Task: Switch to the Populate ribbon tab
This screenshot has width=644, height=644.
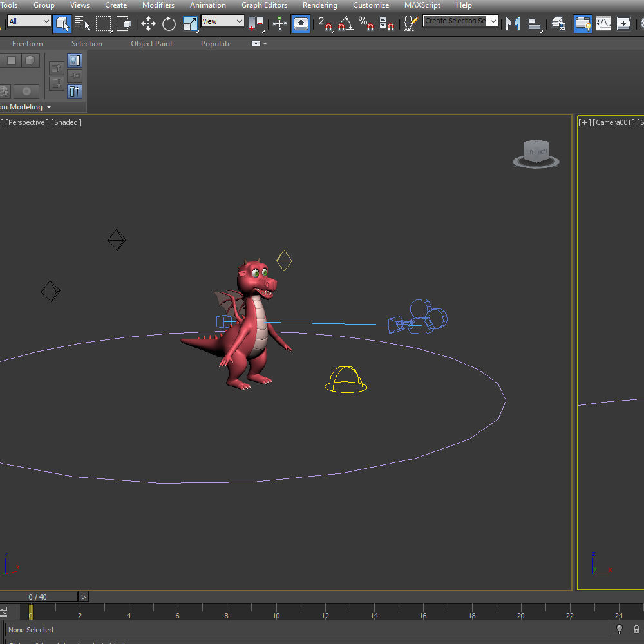Action: (x=216, y=44)
